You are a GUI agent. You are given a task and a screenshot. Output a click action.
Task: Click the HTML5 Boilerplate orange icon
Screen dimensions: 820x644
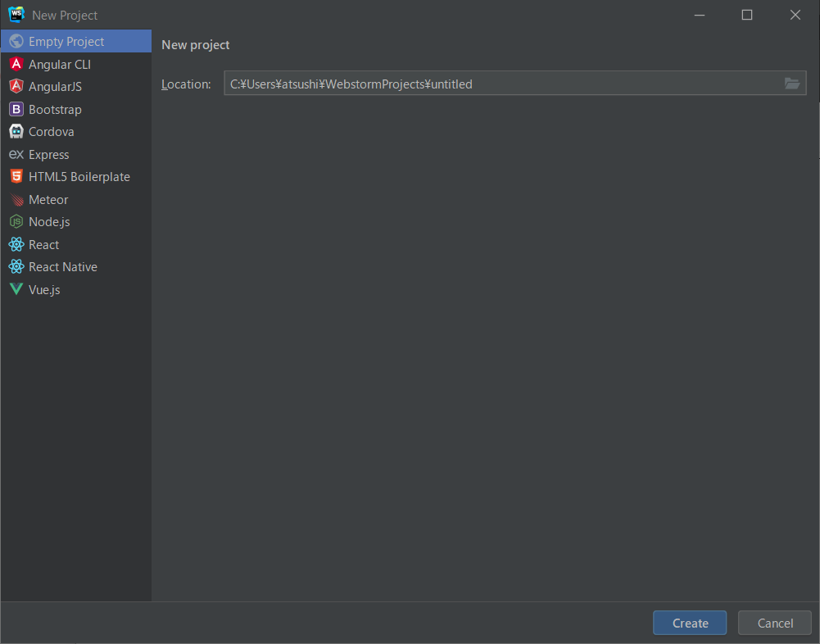coord(16,176)
